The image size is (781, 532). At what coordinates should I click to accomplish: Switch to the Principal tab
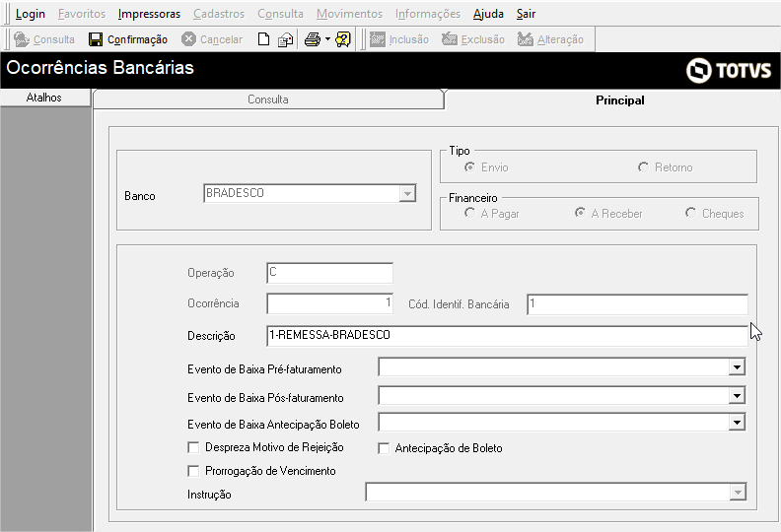(619, 100)
